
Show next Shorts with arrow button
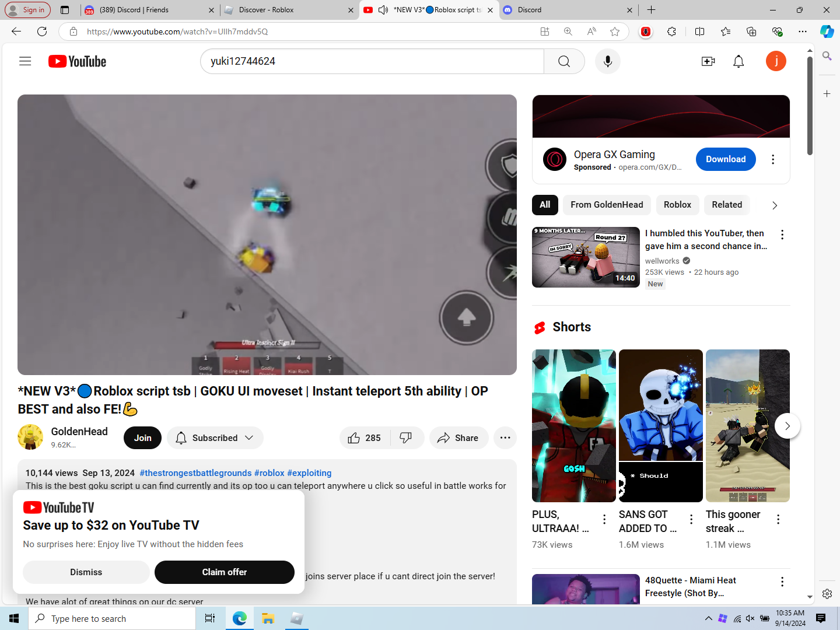tap(787, 426)
